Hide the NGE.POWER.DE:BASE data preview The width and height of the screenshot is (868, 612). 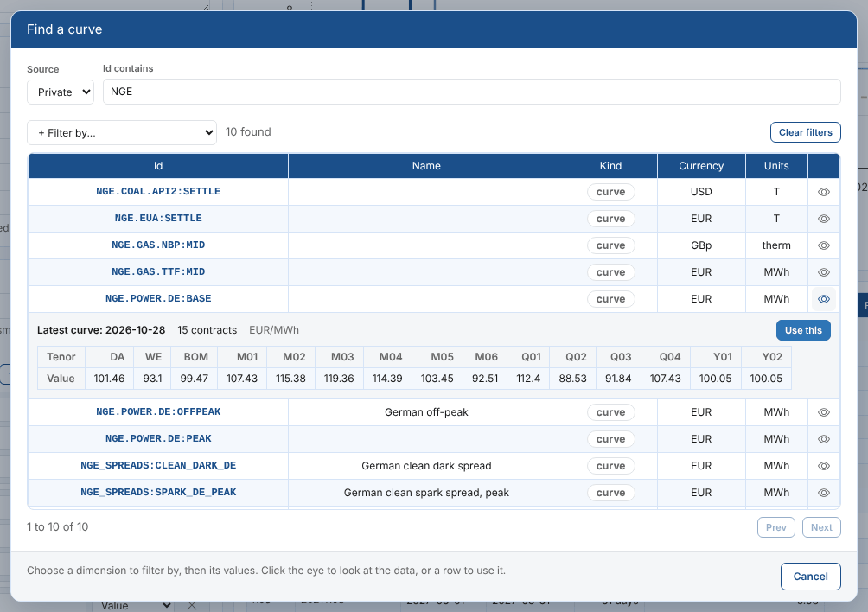824,299
